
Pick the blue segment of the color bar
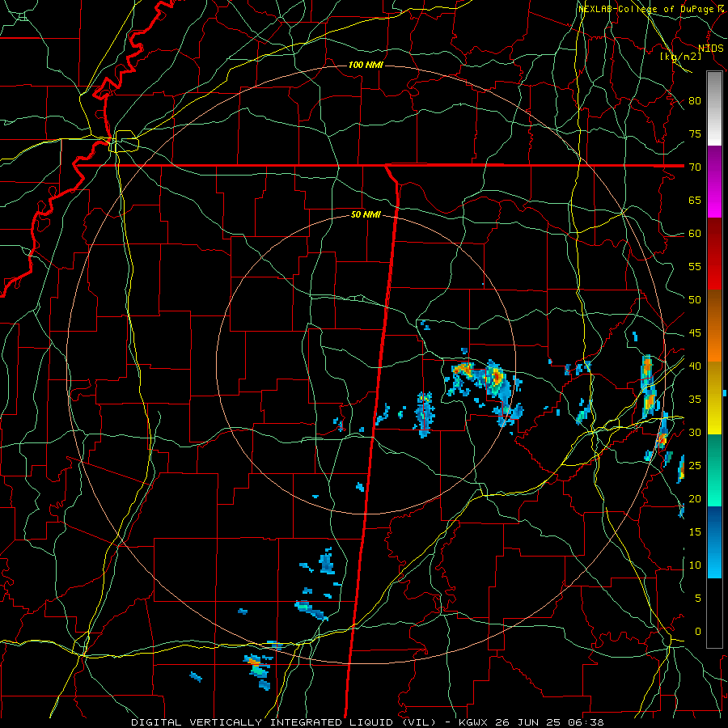714,542
